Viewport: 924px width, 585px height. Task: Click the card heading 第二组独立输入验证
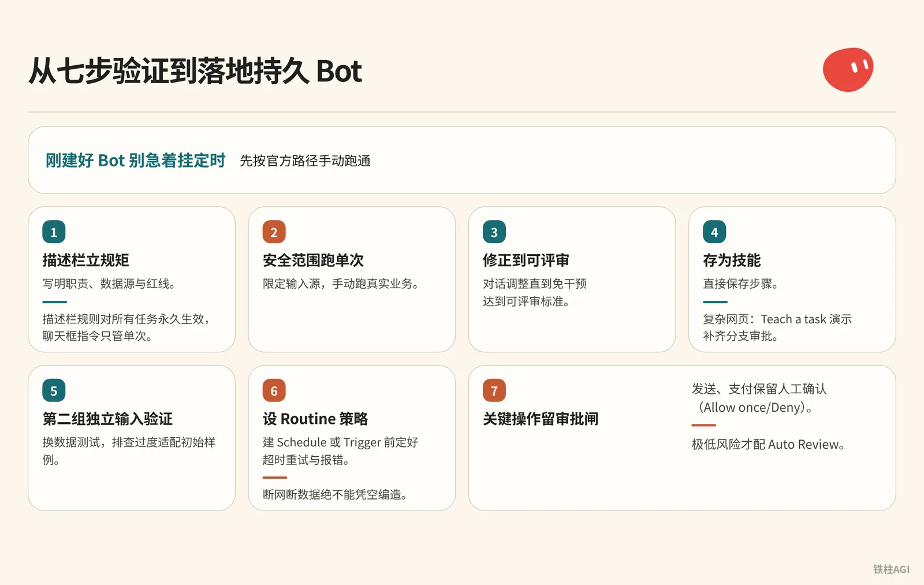click(107, 419)
